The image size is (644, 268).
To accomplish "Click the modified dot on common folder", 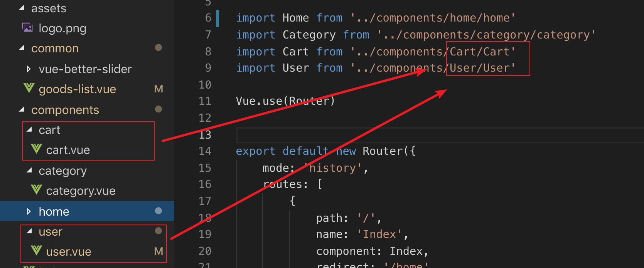I will [x=158, y=48].
